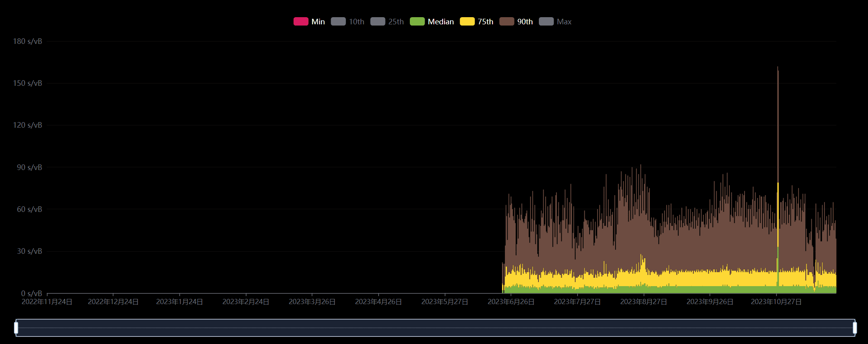
Task: Click the grey 25th legend swatch
Action: pyautogui.click(x=377, y=22)
